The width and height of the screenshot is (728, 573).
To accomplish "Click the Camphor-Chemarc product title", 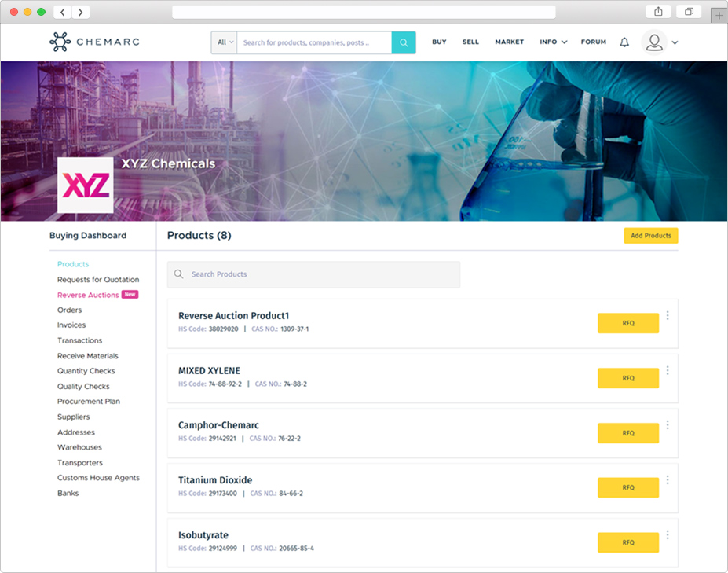I will point(218,425).
